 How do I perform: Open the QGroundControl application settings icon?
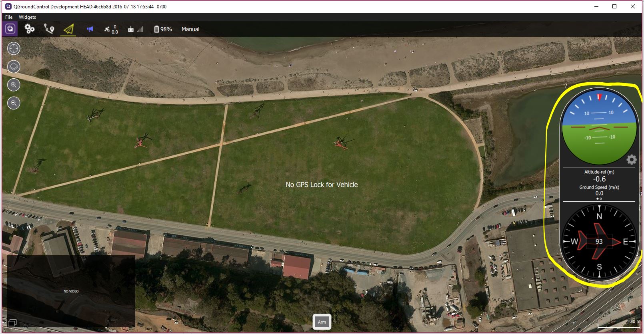pyautogui.click(x=10, y=29)
